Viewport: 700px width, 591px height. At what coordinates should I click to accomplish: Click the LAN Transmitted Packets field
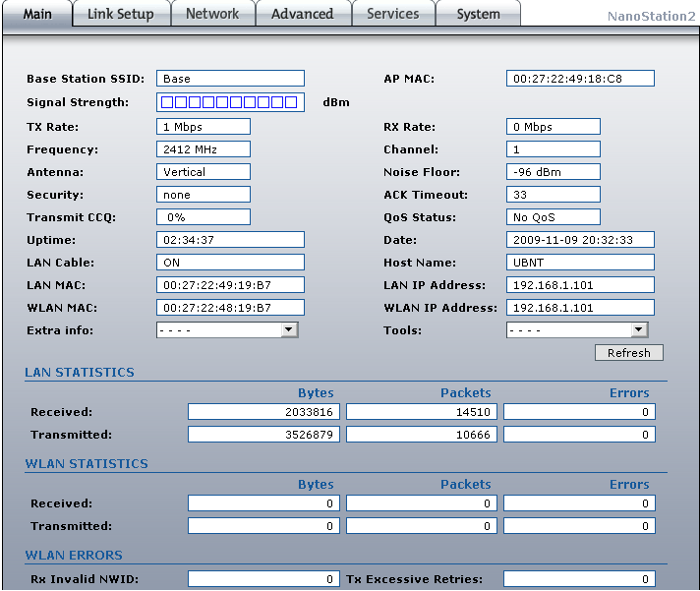422,435
